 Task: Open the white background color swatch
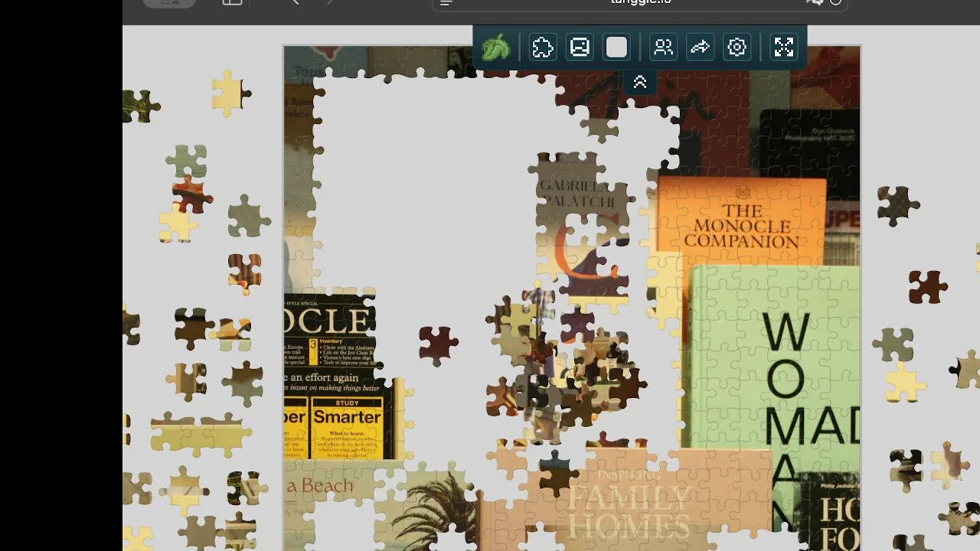click(x=616, y=47)
